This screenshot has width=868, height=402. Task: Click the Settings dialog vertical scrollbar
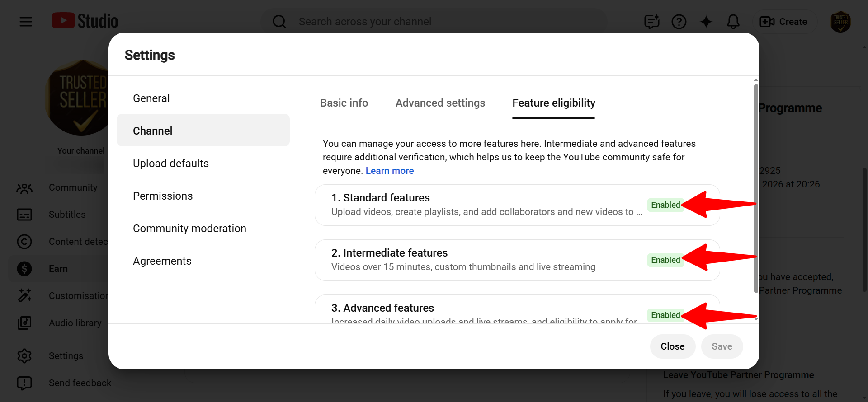(x=756, y=189)
